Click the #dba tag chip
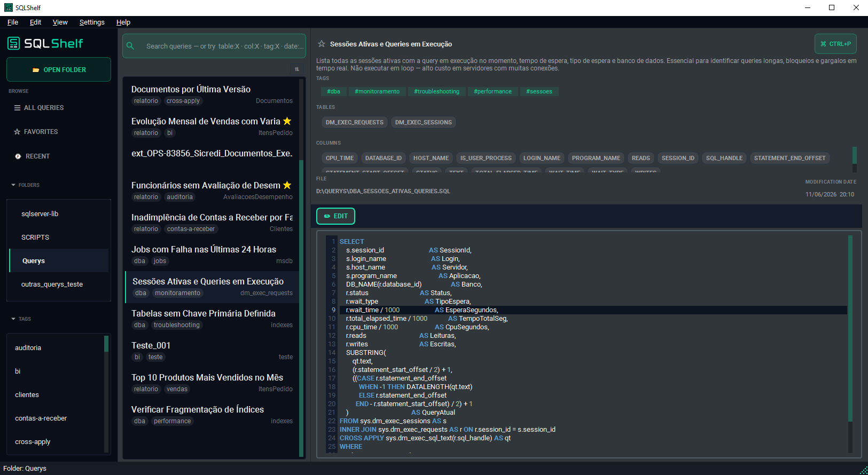Viewport: 868px width, 475px height. 333,91
